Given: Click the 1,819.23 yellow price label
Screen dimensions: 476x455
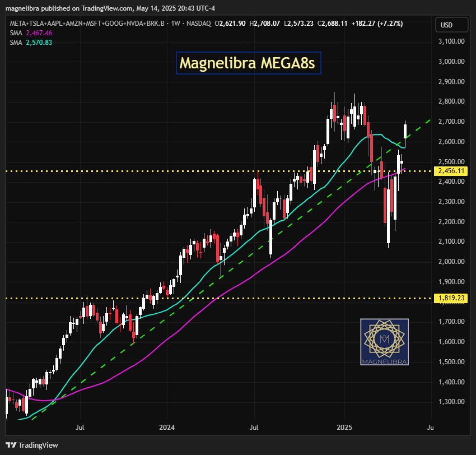Looking at the screenshot, I should pyautogui.click(x=451, y=298).
